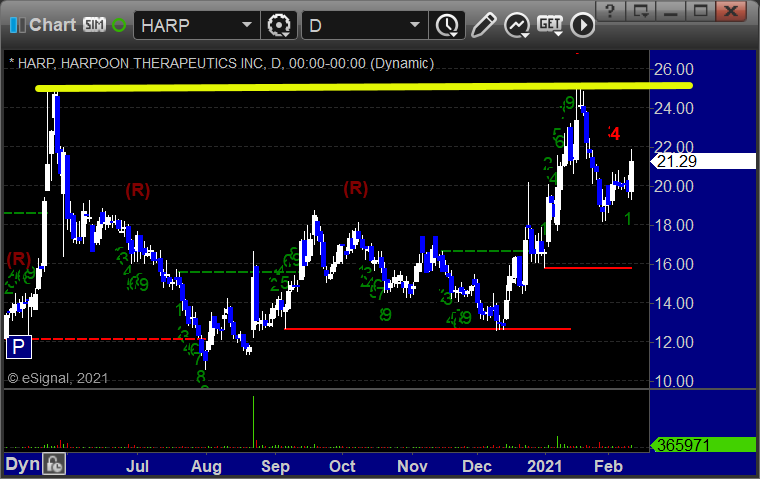
Task: Click the 14.00 price axis label
Action: (674, 303)
